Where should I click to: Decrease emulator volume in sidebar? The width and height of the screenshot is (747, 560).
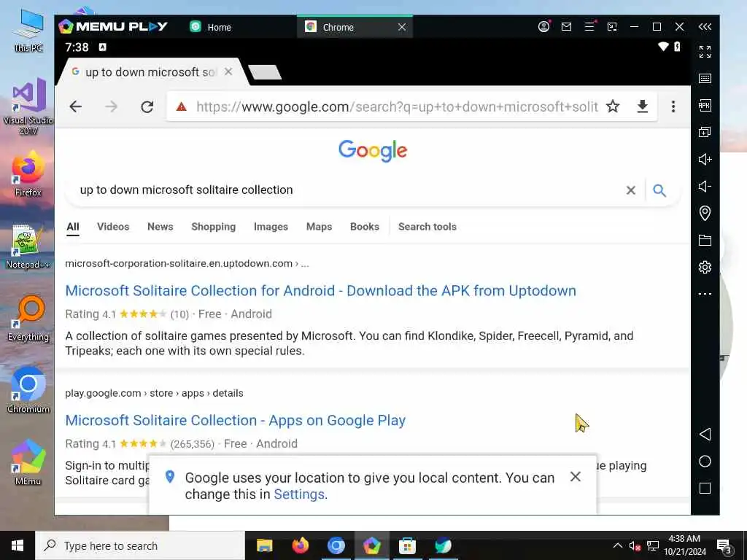coord(705,186)
